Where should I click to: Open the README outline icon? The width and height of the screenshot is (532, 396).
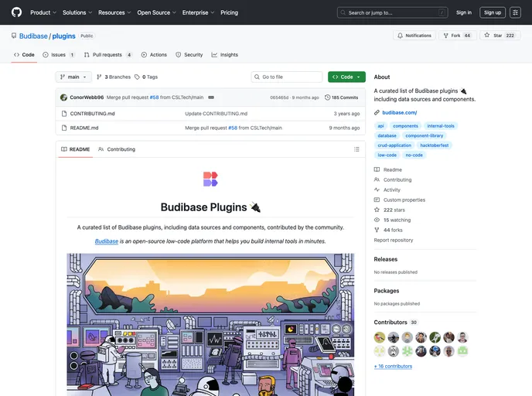click(356, 149)
